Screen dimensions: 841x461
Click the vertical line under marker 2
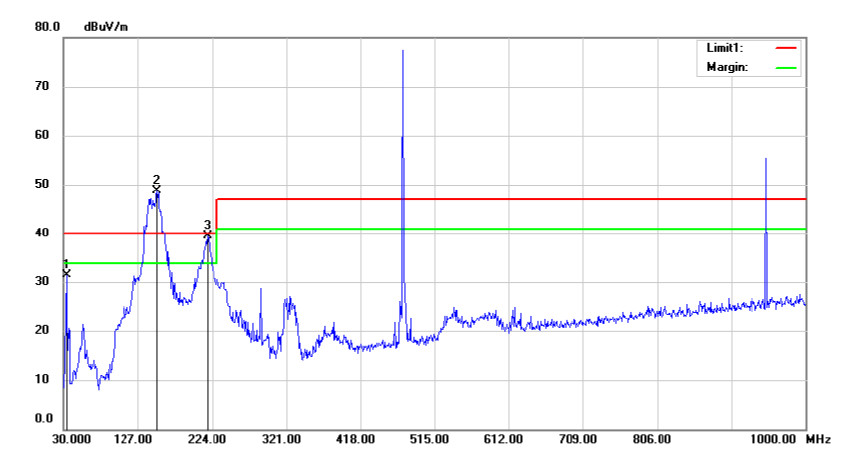(x=157, y=311)
